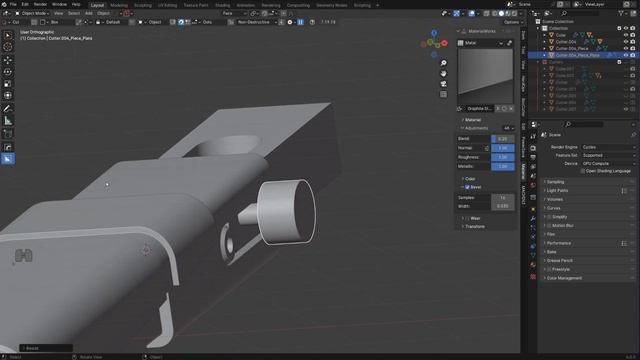The height and width of the screenshot is (360, 640).
Task: Click the Metal material preview thumbnail
Action: (x=485, y=76)
